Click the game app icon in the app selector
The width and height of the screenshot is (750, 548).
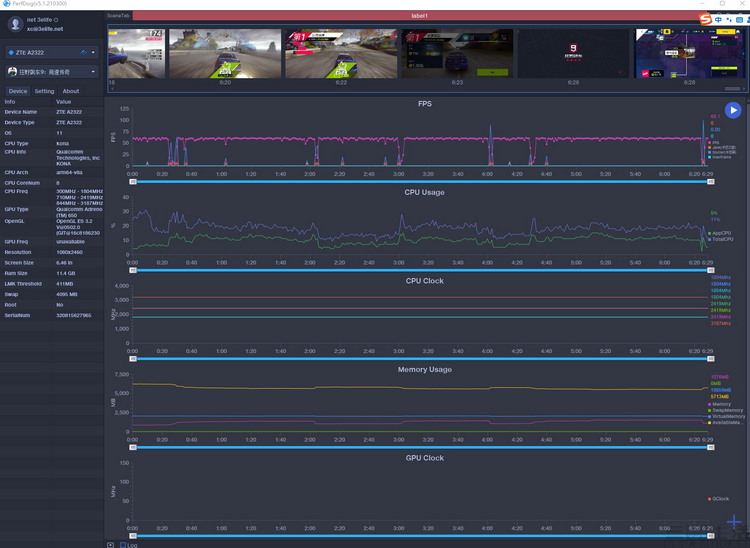[x=12, y=72]
